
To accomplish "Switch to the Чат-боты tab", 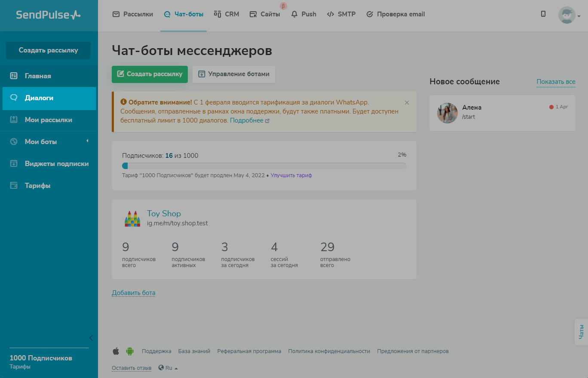I will [x=184, y=14].
